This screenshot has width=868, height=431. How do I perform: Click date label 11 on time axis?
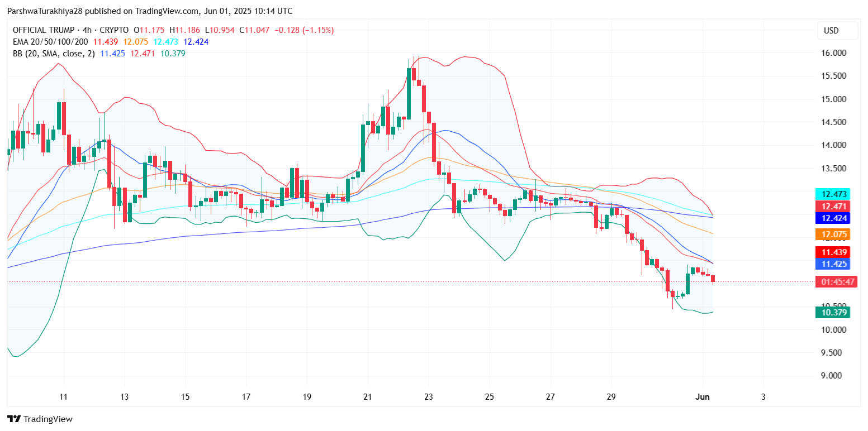click(x=64, y=396)
